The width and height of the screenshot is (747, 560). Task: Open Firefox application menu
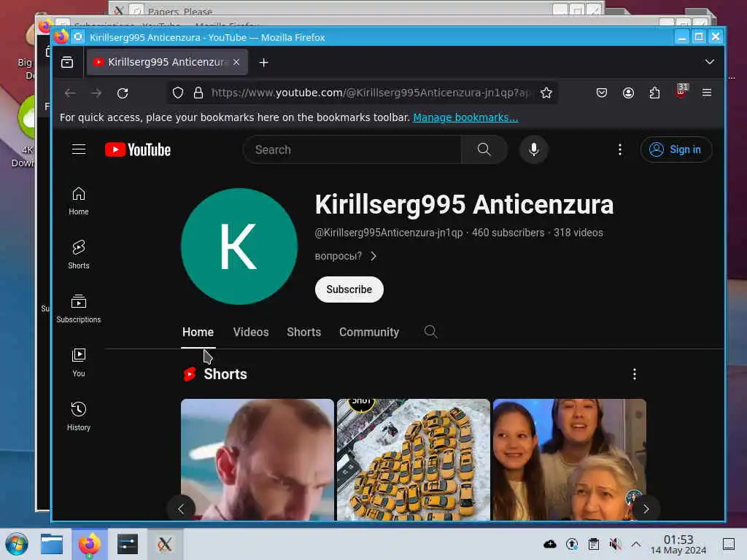click(x=706, y=93)
